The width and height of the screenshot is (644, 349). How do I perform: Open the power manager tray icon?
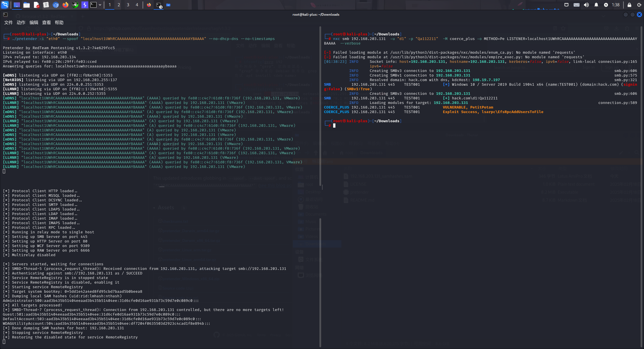tap(606, 5)
